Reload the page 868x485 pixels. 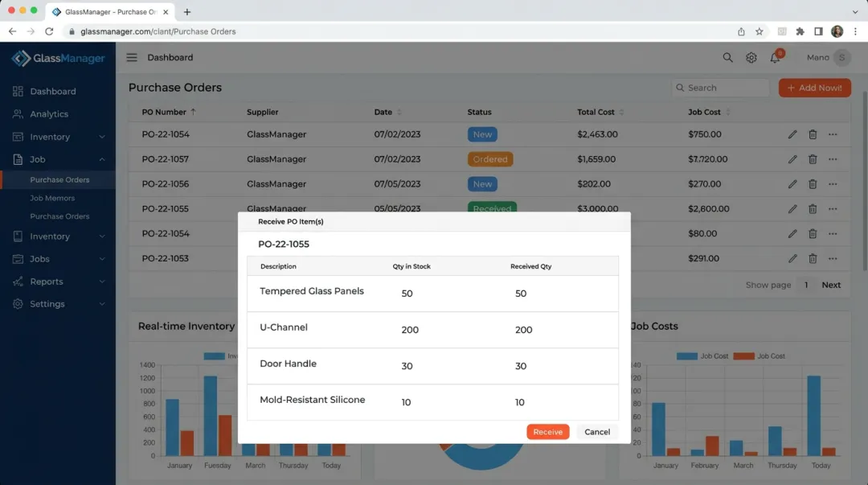(49, 31)
